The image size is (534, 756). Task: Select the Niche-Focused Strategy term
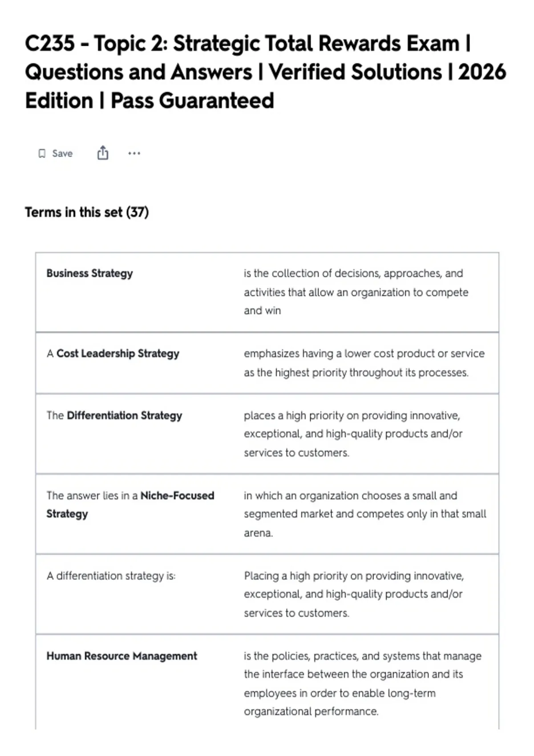click(x=130, y=505)
